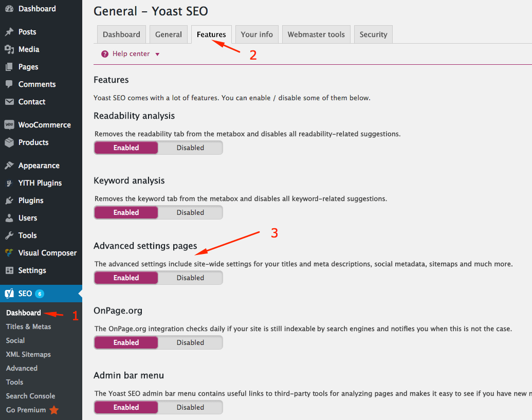Image resolution: width=532 pixels, height=420 pixels.
Task: Enable the Admin bar menu
Action: click(126, 408)
